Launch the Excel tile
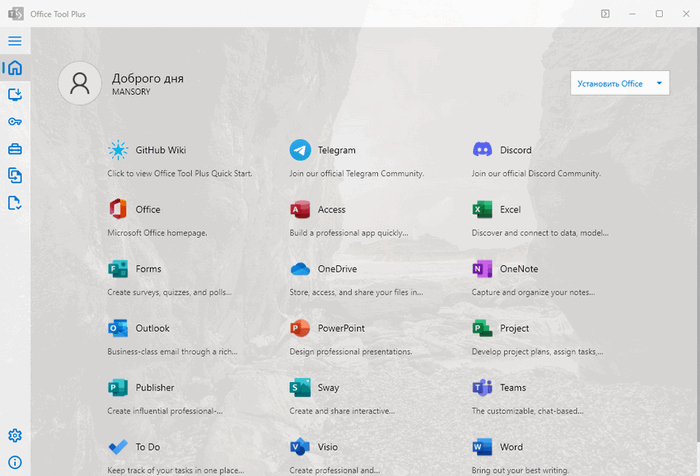The height and width of the screenshot is (476, 700). click(509, 210)
